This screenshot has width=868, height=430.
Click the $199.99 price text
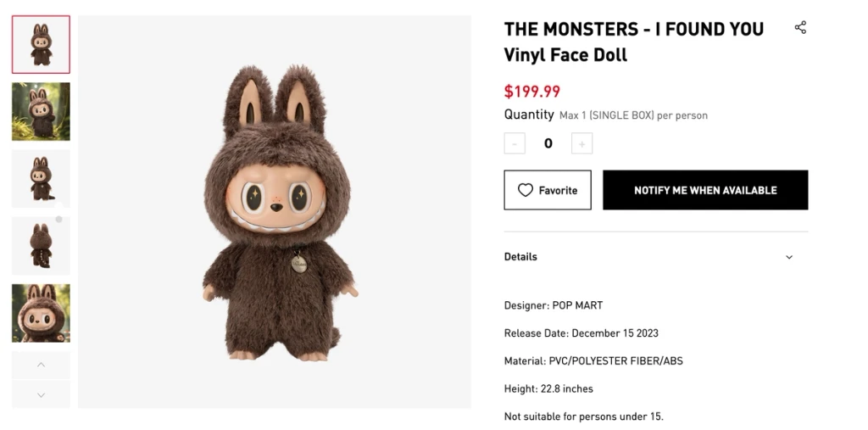[532, 92]
